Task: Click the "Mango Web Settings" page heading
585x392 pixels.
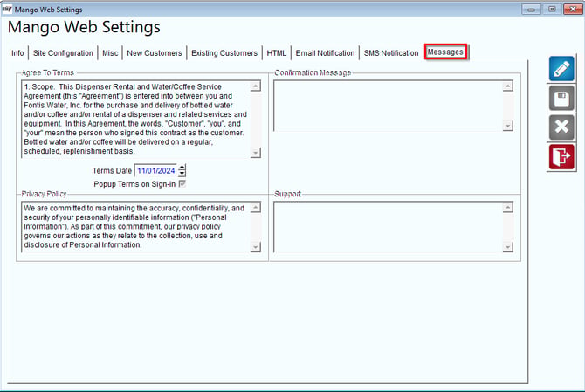Action: [x=84, y=27]
